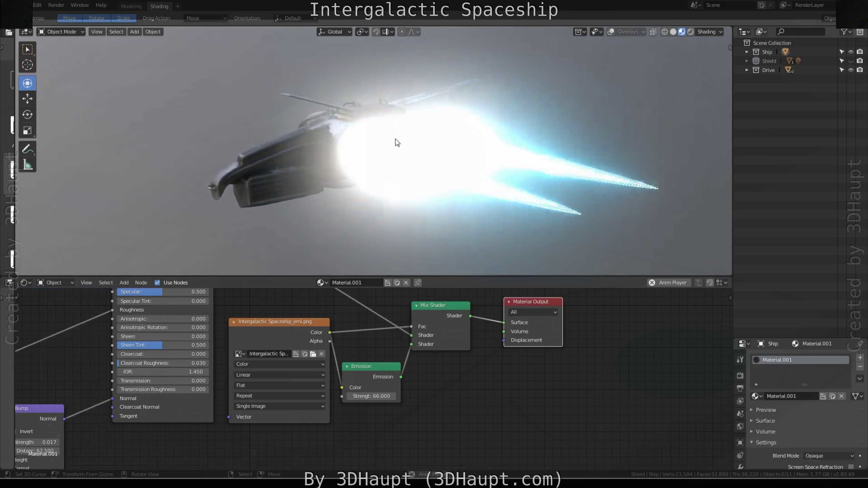This screenshot has width=868, height=488.
Task: Select the Measure ruler tool
Action: coord(27,165)
